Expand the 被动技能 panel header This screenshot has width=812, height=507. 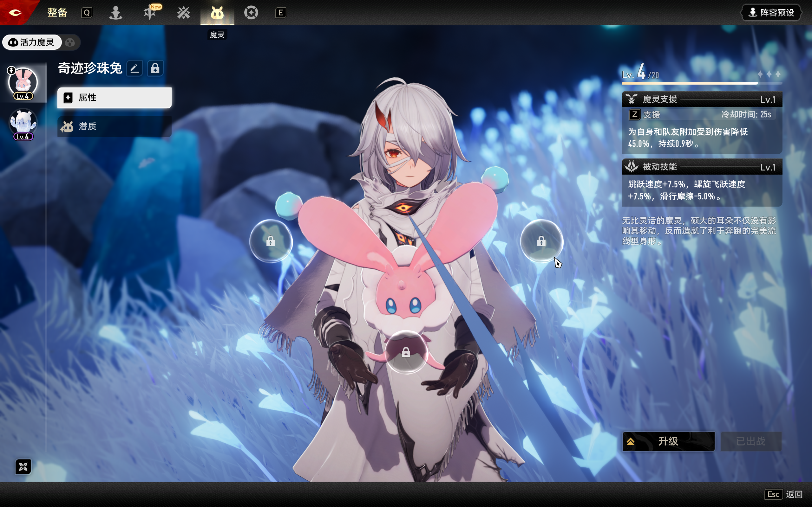point(702,167)
